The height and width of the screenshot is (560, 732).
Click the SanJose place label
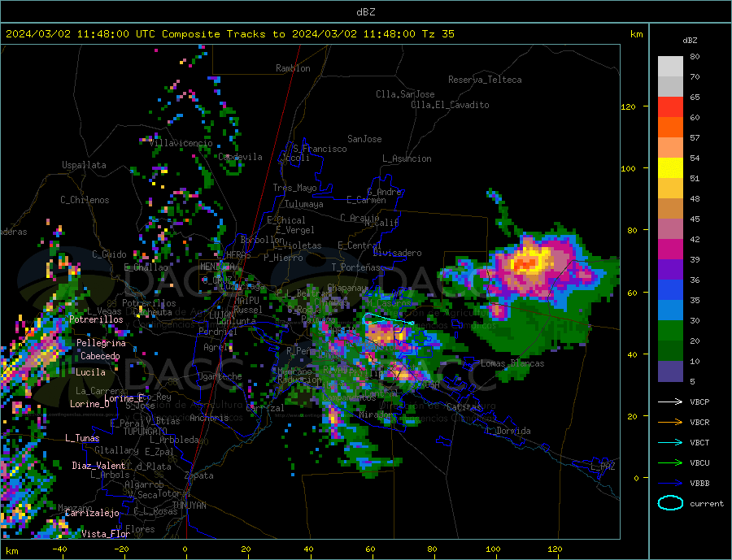click(364, 139)
